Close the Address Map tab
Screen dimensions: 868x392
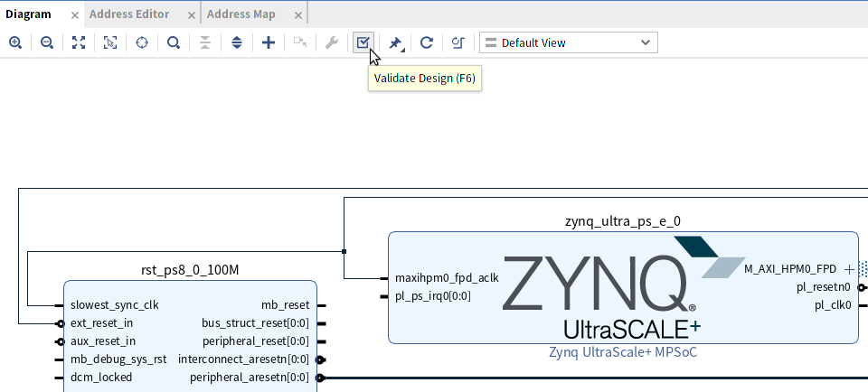[x=298, y=15]
